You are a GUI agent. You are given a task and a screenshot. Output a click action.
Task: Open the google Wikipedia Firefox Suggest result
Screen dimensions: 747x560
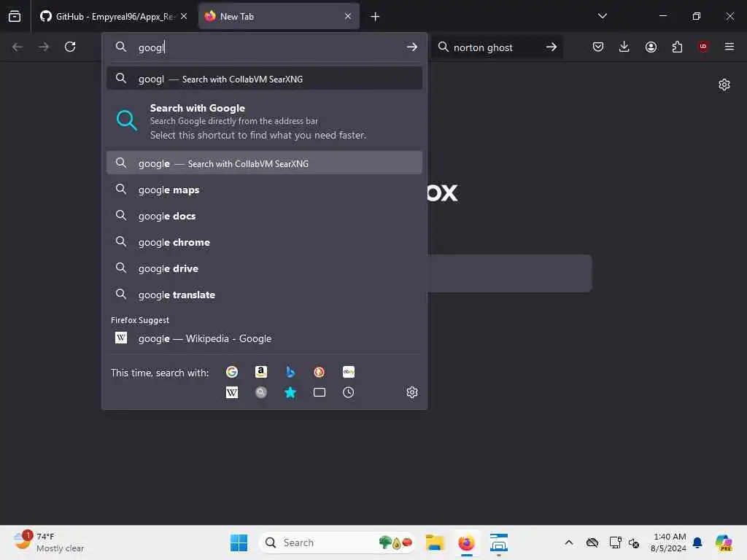264,338
